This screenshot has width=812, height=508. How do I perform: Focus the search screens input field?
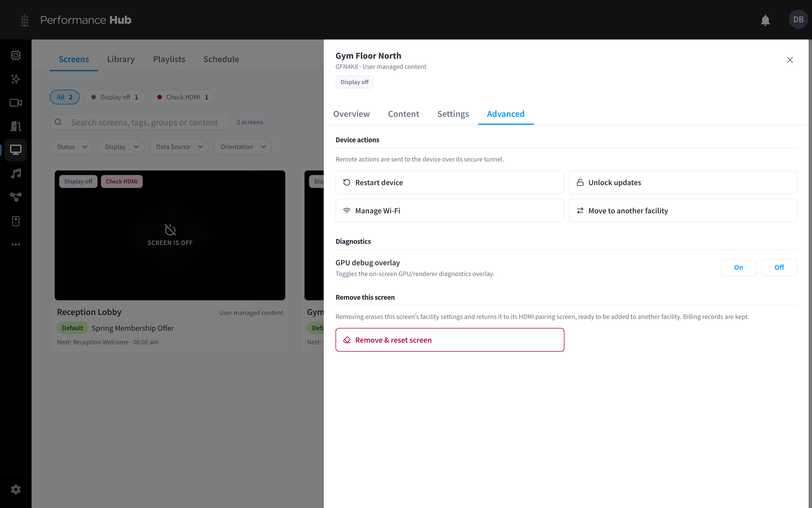click(x=140, y=122)
